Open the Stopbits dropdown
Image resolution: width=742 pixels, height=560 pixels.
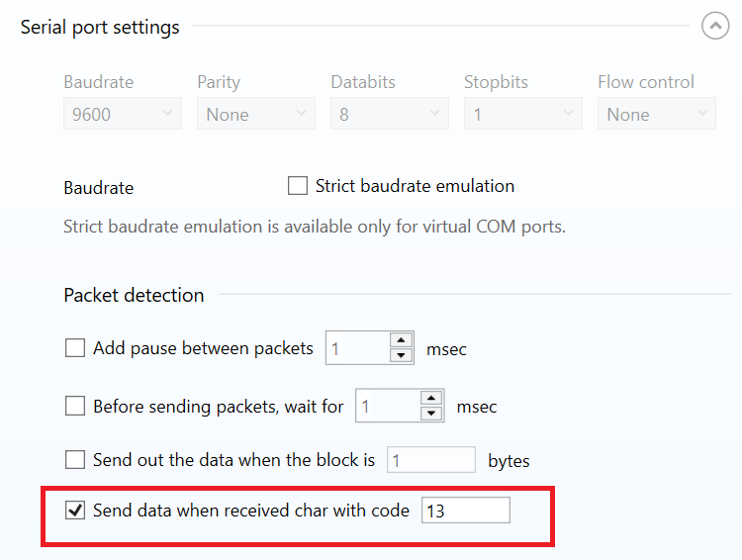[x=523, y=115]
